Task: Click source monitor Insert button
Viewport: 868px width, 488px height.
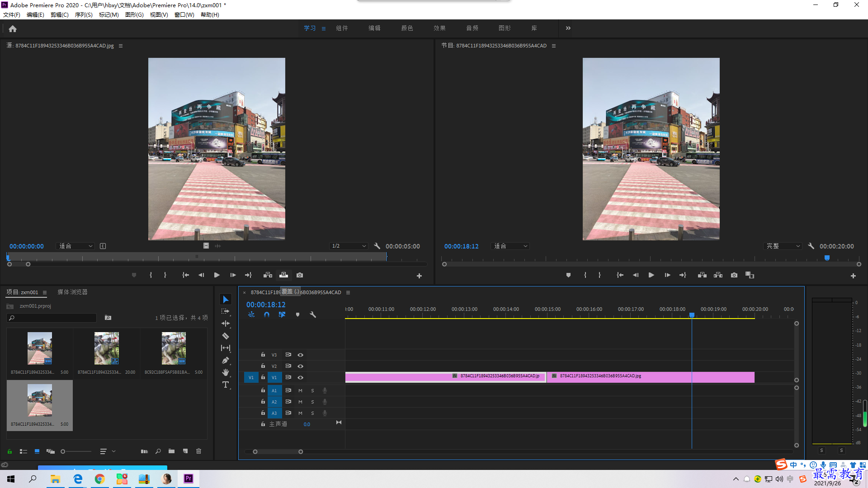Action: [268, 275]
